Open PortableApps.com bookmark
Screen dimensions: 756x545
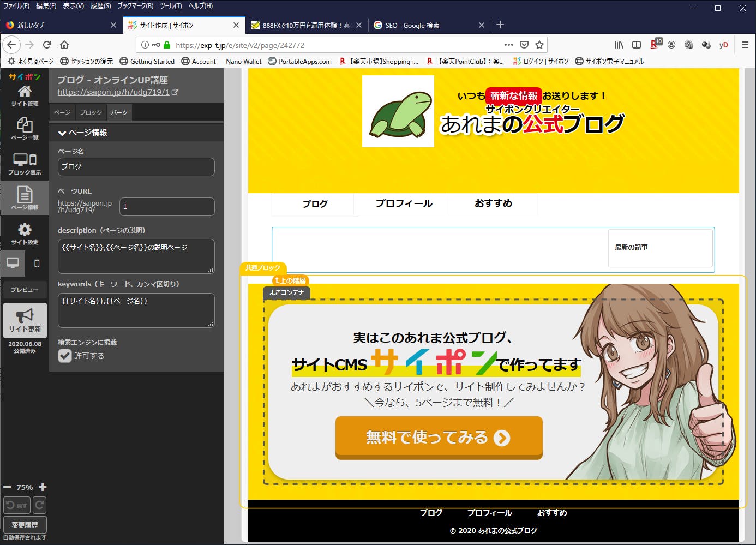pos(299,62)
